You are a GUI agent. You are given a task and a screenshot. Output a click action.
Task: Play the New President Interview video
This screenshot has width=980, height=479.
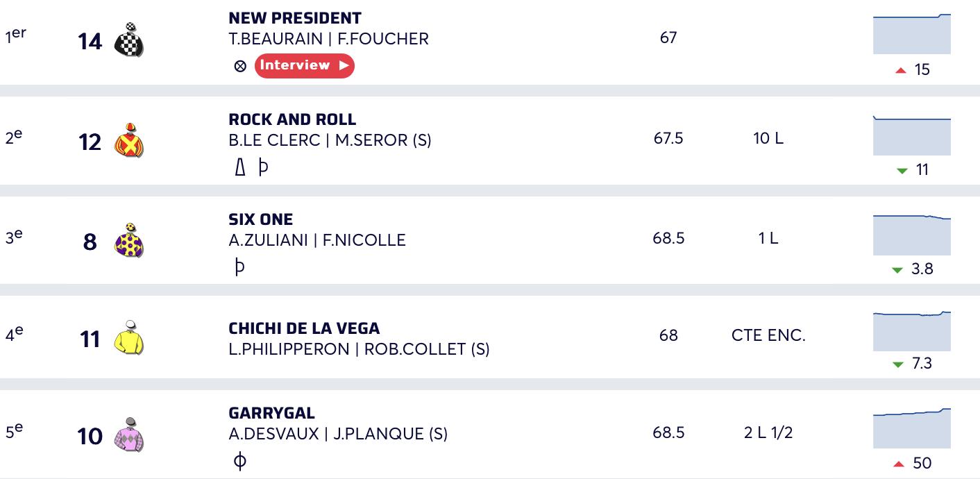point(305,66)
